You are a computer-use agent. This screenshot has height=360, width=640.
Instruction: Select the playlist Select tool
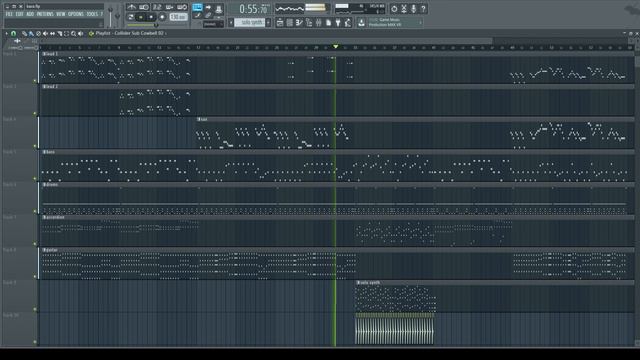tap(67, 33)
